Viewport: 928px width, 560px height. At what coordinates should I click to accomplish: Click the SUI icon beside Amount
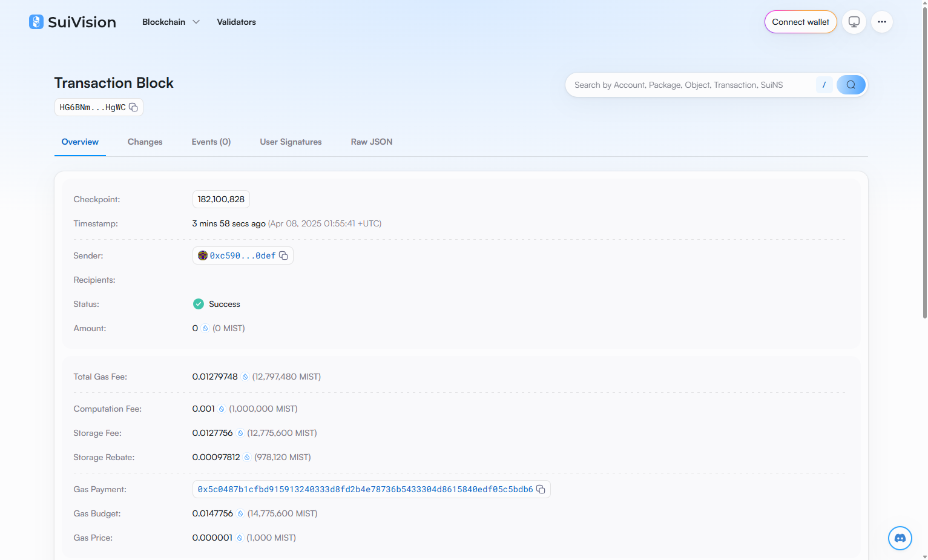click(205, 328)
